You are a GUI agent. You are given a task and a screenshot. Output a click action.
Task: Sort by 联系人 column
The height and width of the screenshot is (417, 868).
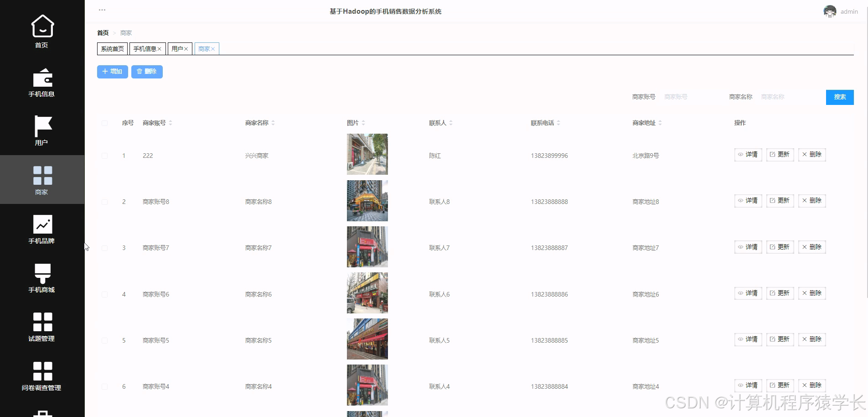coord(451,123)
